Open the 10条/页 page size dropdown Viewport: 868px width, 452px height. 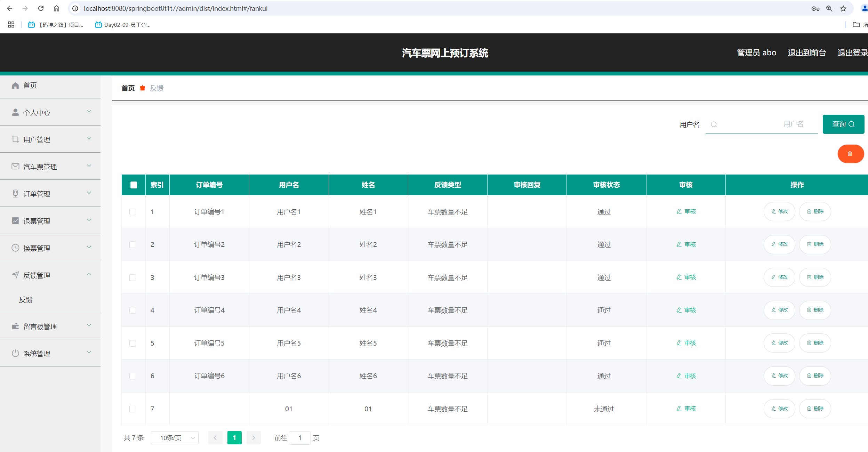tap(175, 438)
